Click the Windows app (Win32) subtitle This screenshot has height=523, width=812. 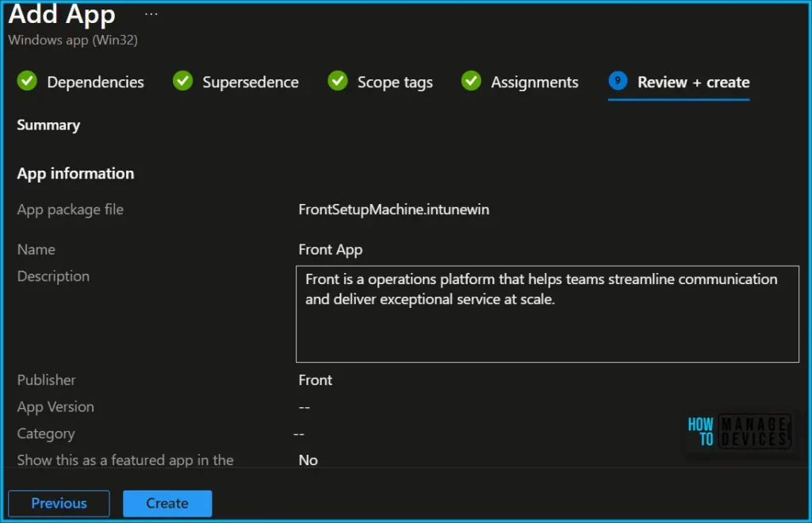click(73, 40)
